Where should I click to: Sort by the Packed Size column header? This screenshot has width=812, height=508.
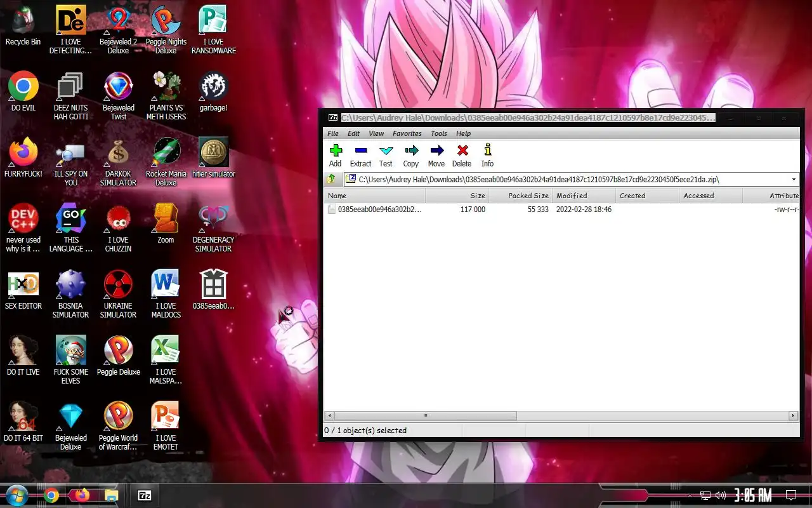point(520,196)
